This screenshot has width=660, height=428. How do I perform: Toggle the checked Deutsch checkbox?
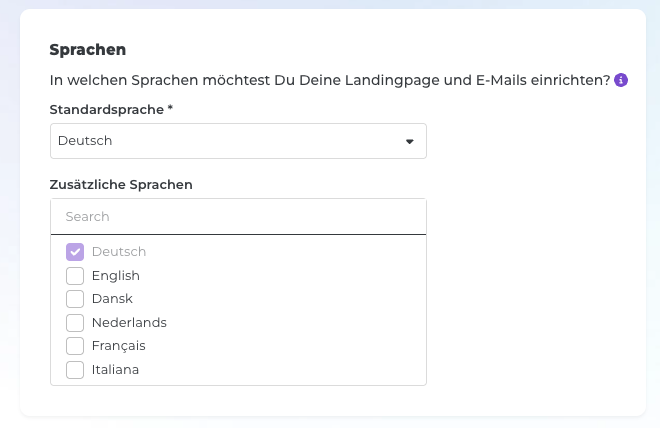tap(75, 252)
